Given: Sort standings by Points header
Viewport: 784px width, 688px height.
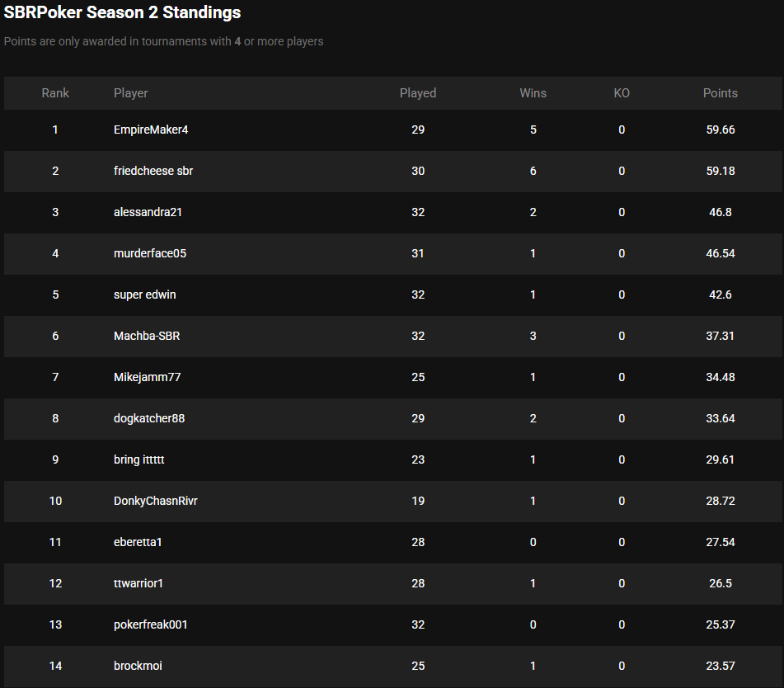Looking at the screenshot, I should click(720, 93).
